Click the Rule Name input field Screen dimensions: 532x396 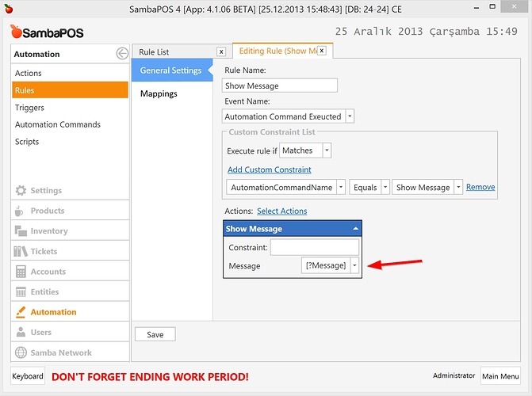pos(280,86)
